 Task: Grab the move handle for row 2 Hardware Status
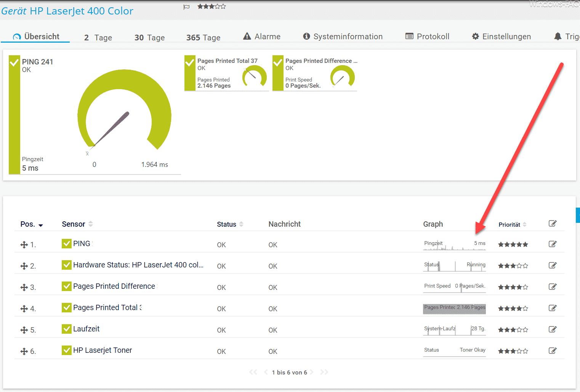tap(24, 266)
